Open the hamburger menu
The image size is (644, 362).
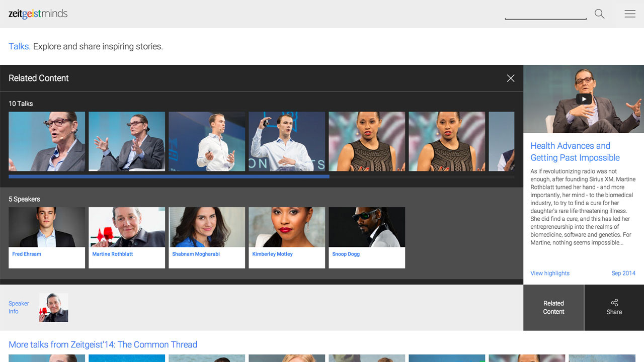[x=630, y=14]
